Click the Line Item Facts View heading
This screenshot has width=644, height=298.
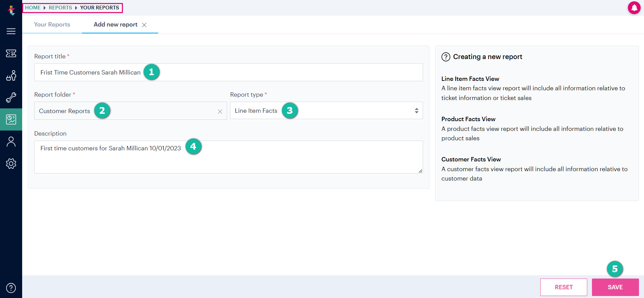(x=470, y=79)
